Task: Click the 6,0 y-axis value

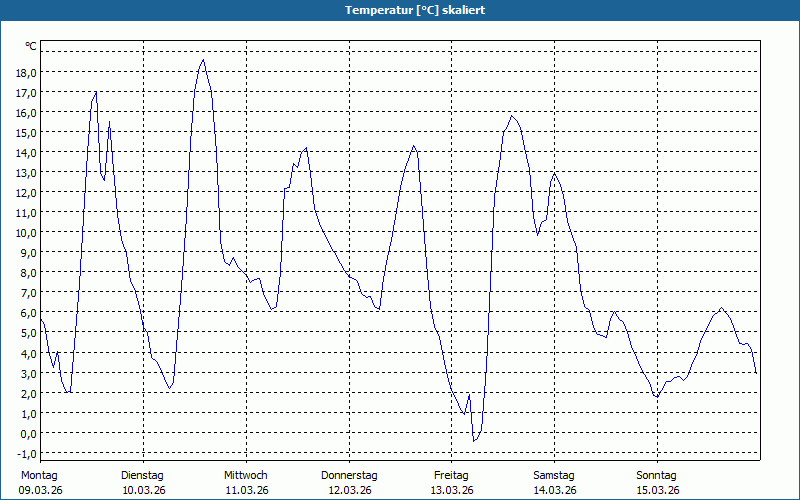Action: (x=29, y=313)
